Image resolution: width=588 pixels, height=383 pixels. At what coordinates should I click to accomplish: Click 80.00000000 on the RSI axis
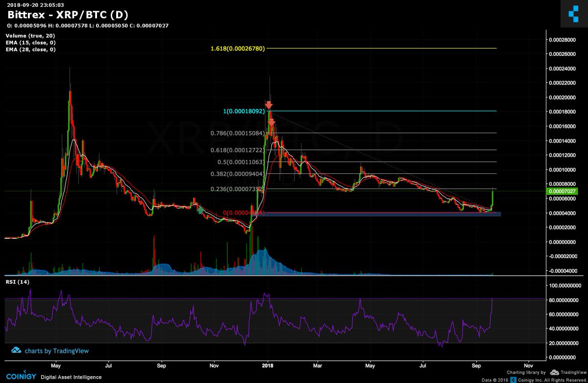click(564, 300)
